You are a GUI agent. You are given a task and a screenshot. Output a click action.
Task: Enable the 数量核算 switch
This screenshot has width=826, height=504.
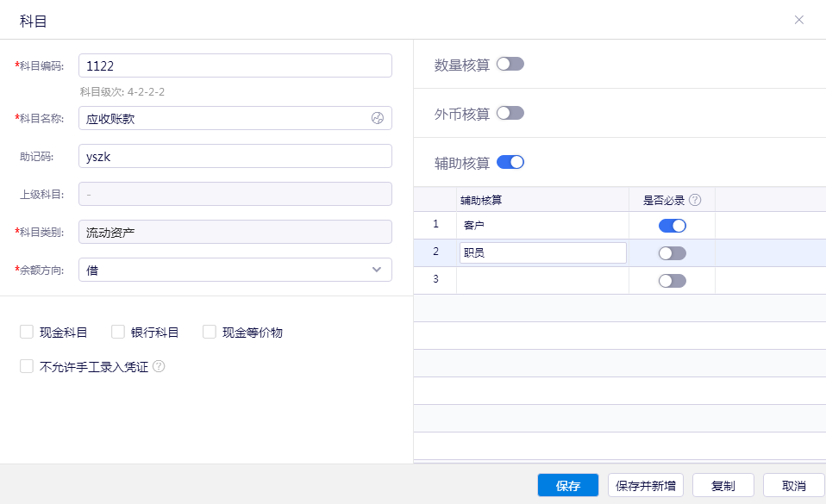[x=510, y=64]
